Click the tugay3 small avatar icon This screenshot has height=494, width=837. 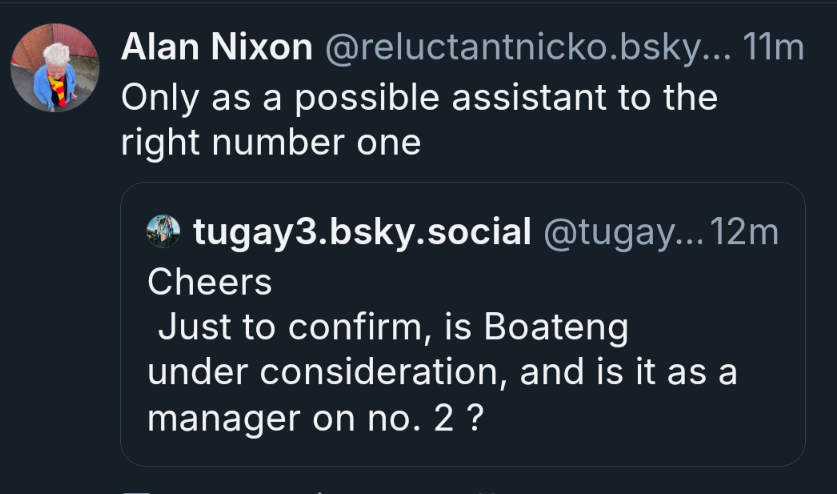163,231
